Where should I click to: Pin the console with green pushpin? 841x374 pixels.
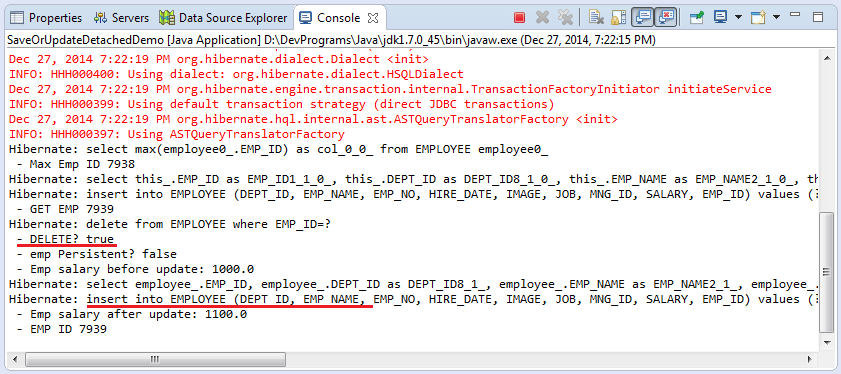pyautogui.click(x=697, y=18)
